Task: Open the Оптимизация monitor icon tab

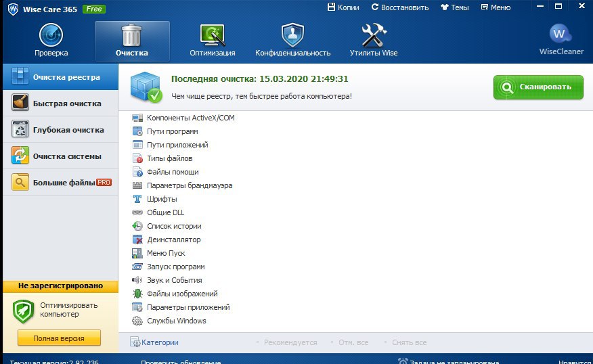Action: (x=212, y=40)
